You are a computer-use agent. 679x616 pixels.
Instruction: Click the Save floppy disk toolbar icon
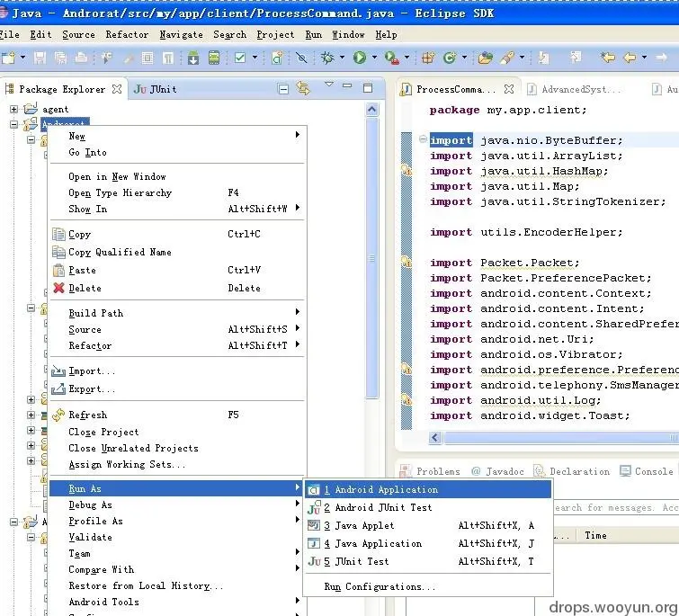[40, 58]
